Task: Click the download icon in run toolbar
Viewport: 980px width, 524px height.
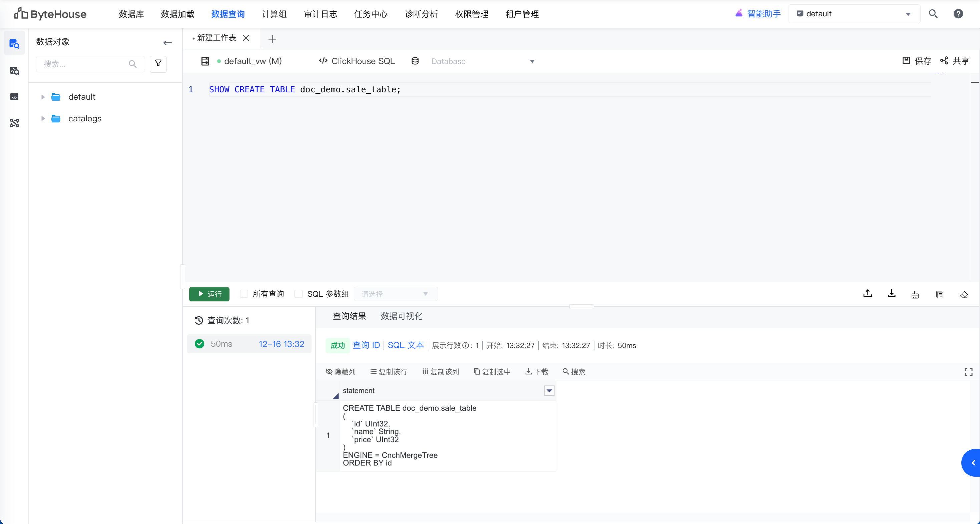Action: tap(891, 294)
